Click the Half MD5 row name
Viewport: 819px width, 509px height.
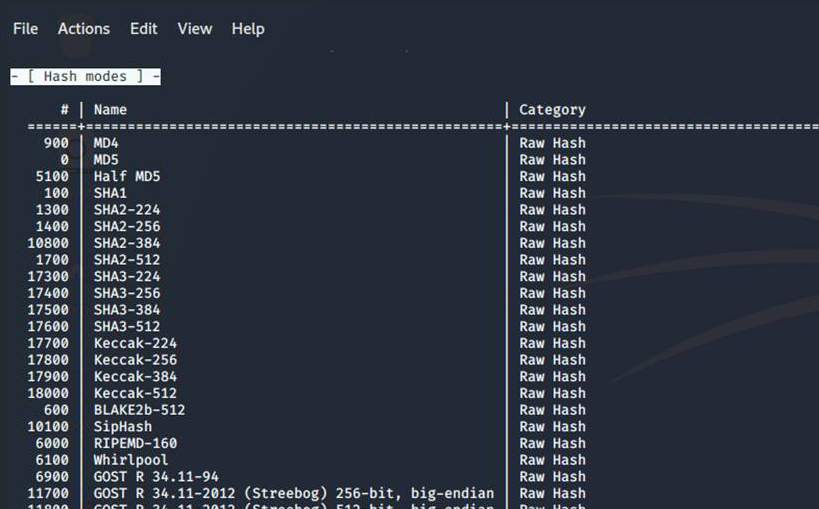pyautogui.click(x=127, y=177)
